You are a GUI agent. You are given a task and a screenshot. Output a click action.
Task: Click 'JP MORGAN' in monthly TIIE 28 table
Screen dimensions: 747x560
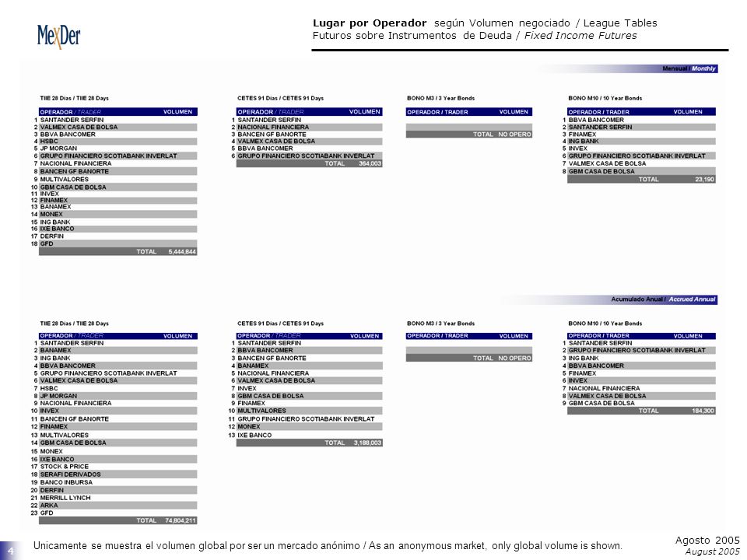coord(58,148)
